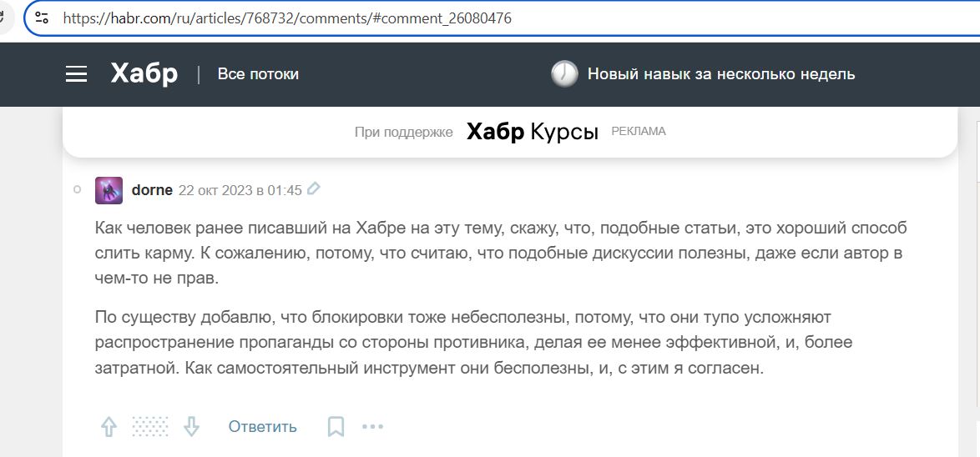Open Новый навык за несколько недель link

pos(721,74)
